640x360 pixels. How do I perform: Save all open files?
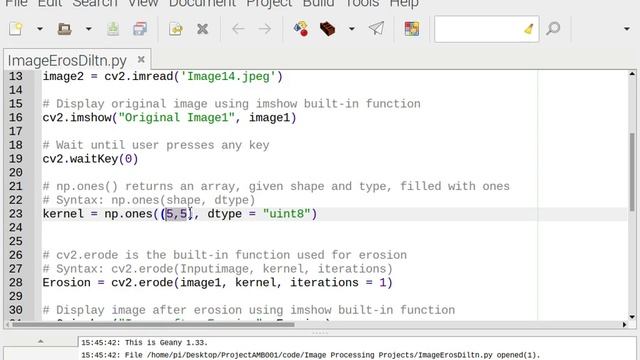click(140, 29)
